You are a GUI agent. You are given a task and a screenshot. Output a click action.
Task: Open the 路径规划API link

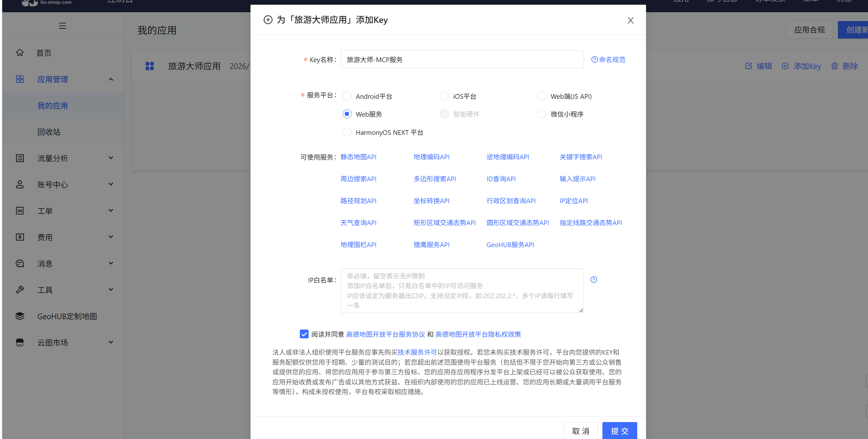pos(358,201)
